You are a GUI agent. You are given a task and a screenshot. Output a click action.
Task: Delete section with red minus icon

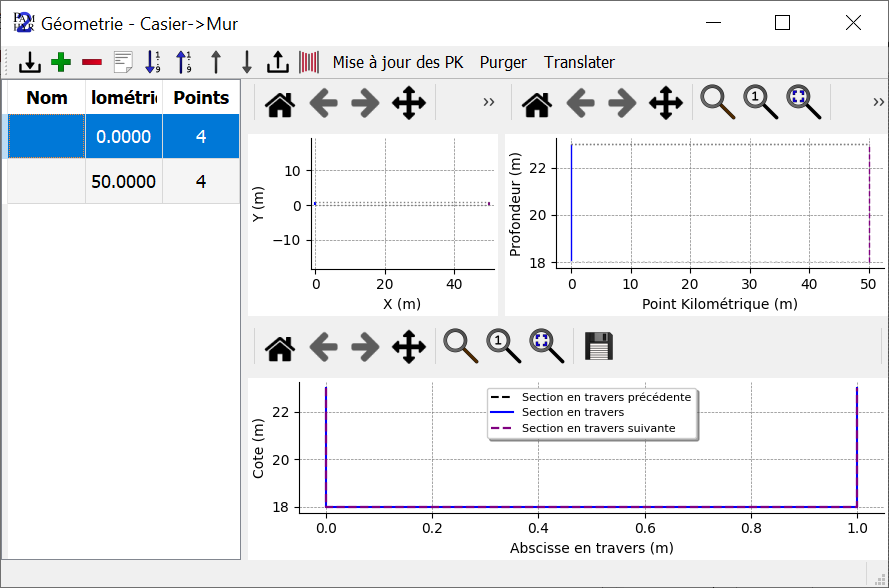92,62
